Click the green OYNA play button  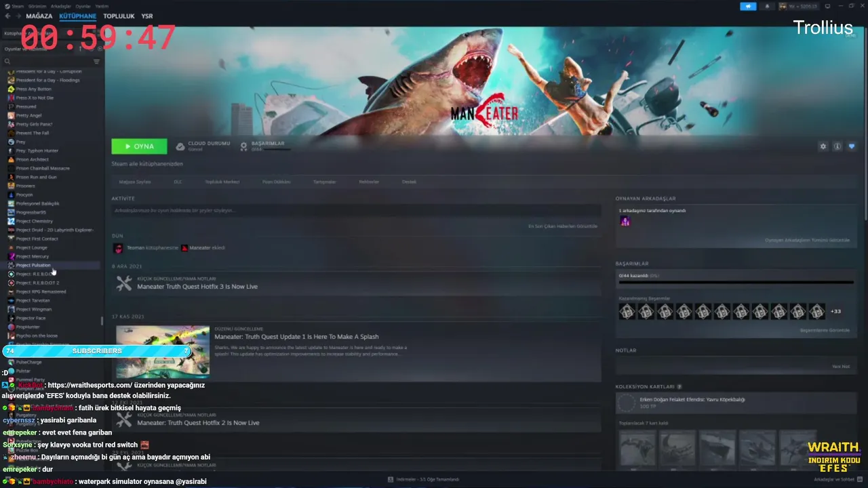[x=139, y=146]
